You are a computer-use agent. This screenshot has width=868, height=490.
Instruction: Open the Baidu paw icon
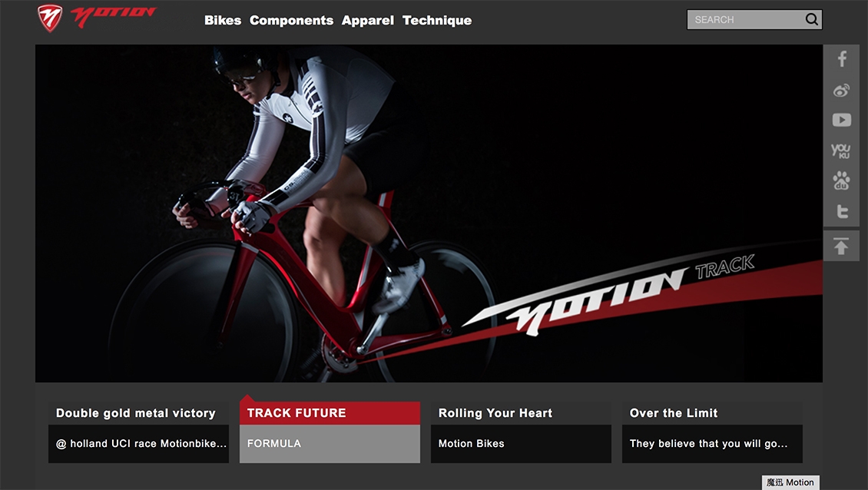tap(841, 180)
